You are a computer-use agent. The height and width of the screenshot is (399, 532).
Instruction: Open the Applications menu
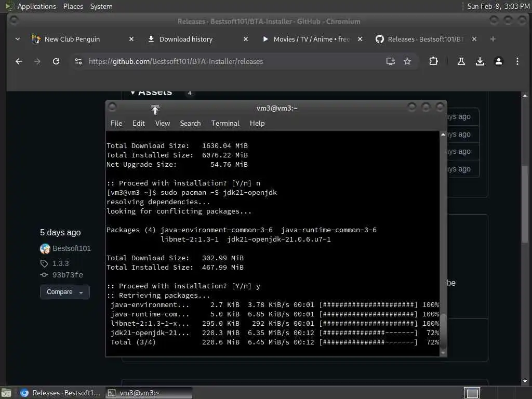[37, 6]
